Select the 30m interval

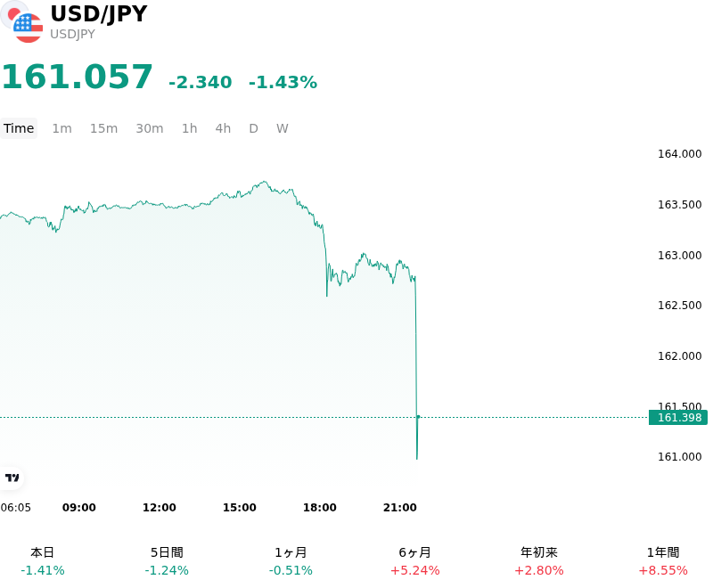[x=150, y=128]
